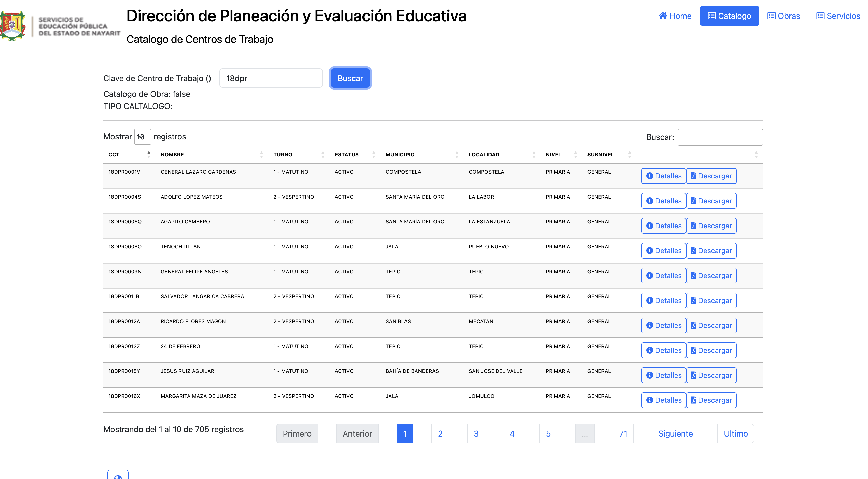Open Detalles for GENERAL LAZARO CARDENAS
Image resolution: width=868 pixels, height=479 pixels.
[663, 176]
